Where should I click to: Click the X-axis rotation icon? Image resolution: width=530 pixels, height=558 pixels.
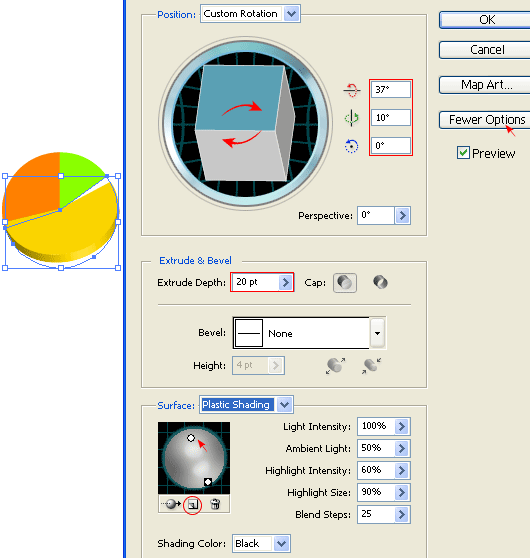pos(352,90)
